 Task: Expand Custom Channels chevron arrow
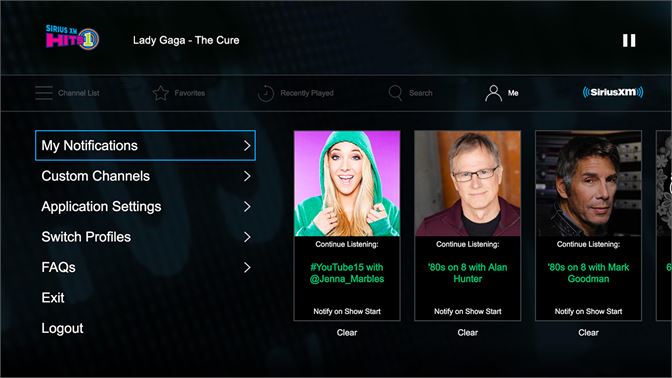247,176
